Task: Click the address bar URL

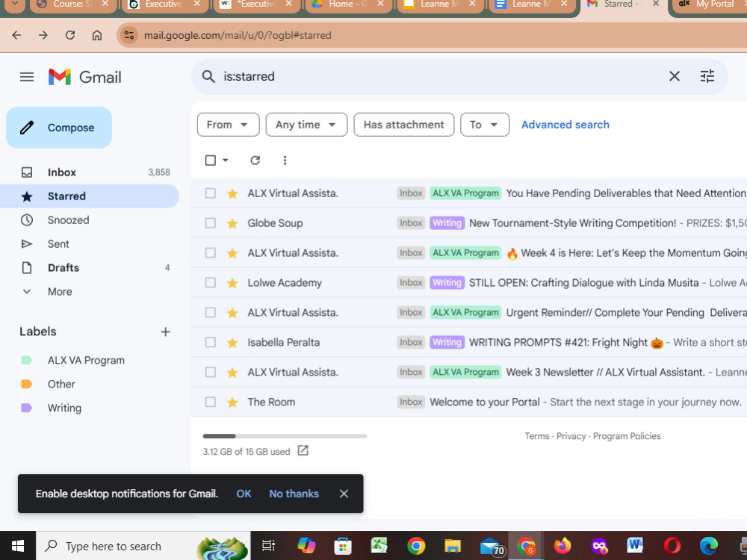Action: click(238, 35)
